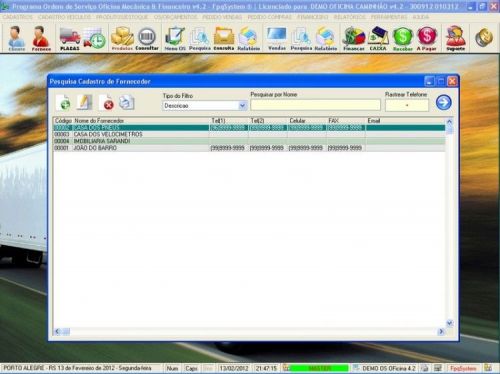Click the Consultar barcode icon
The height and width of the screenshot is (374, 500).
(x=147, y=38)
